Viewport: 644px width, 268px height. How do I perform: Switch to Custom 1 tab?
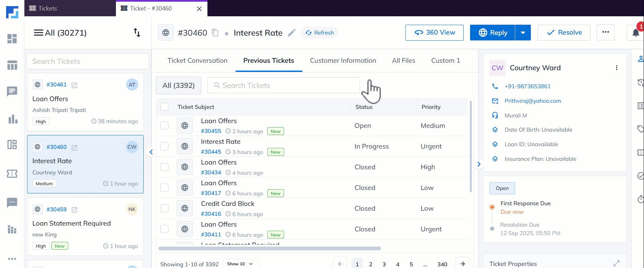point(446,60)
